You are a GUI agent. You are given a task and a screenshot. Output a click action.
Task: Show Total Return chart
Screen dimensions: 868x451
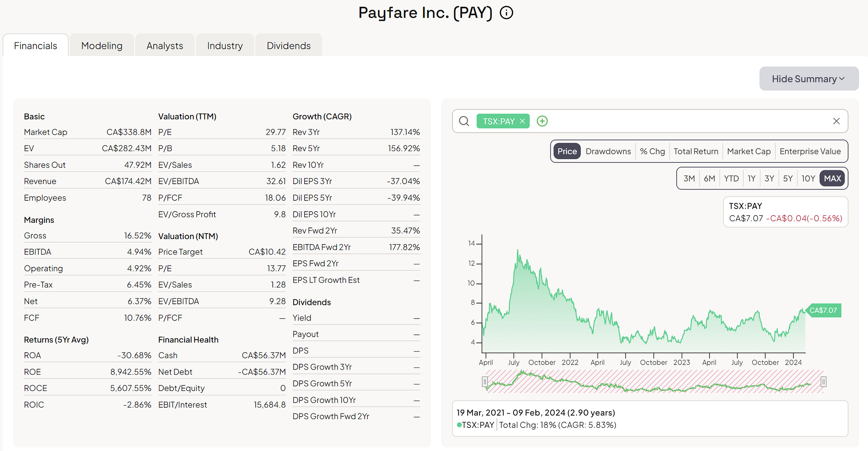695,151
